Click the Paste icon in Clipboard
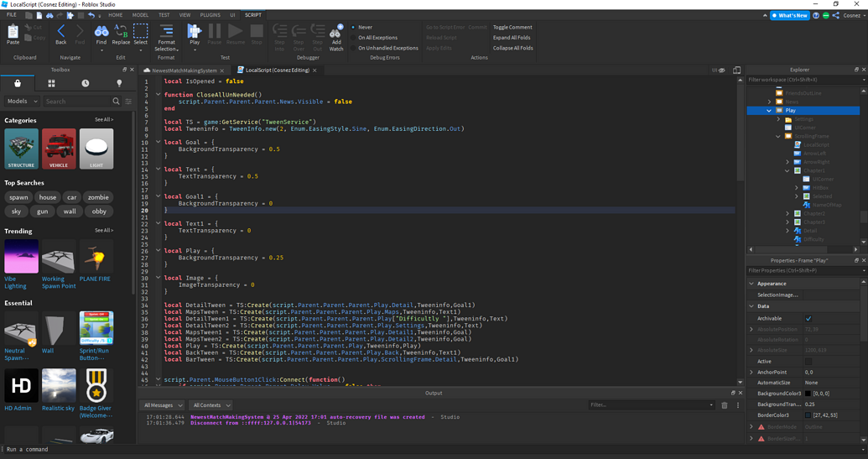The image size is (868, 459). click(x=13, y=32)
